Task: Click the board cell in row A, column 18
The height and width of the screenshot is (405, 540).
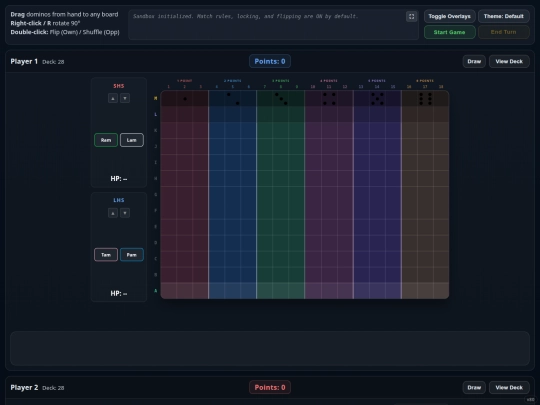Action: 441,291
